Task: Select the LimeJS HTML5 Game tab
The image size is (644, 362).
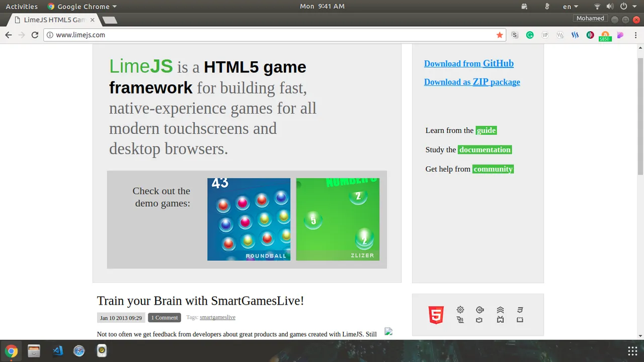Action: [x=54, y=20]
